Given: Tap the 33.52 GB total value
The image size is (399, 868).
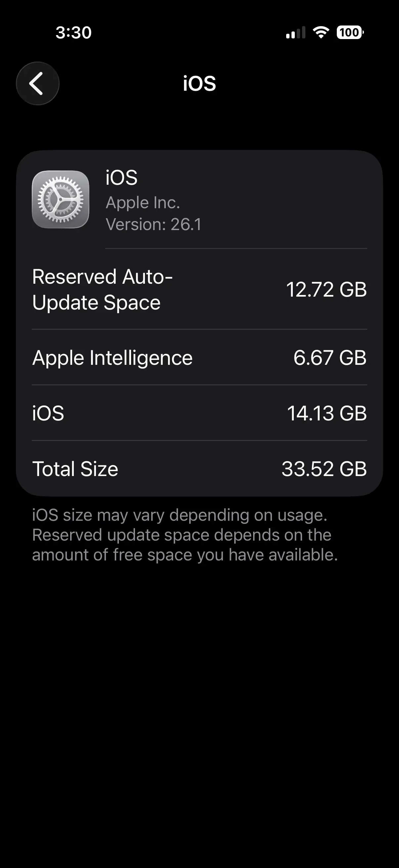Looking at the screenshot, I should click(x=324, y=469).
